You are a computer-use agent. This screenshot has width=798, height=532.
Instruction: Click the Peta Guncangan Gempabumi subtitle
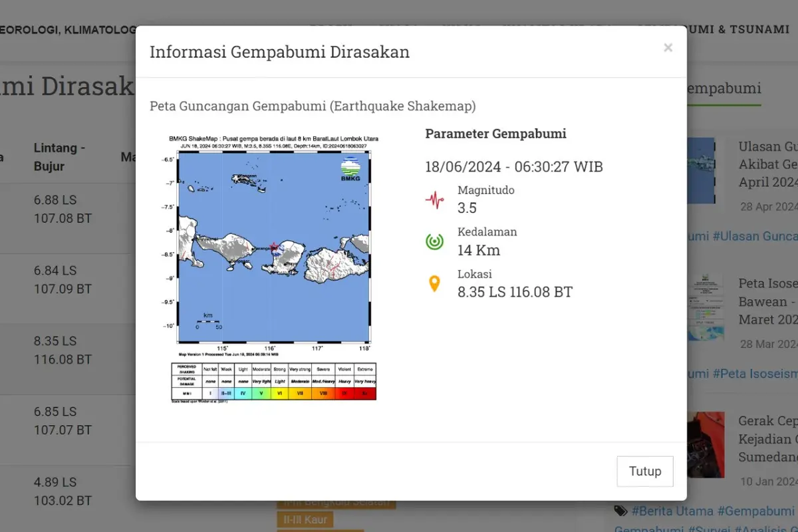313,106
